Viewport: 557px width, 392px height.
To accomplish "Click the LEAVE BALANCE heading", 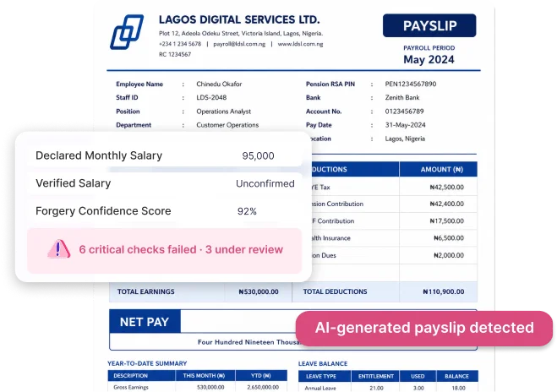I will (x=323, y=363).
